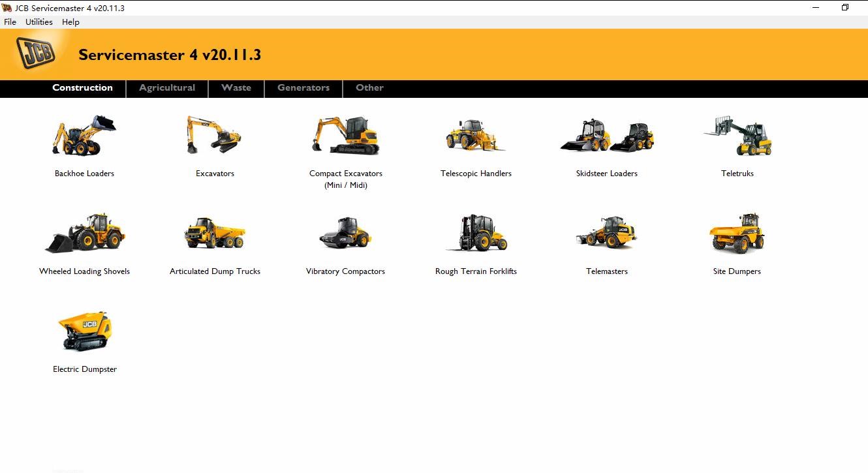Choose the Compact Excavators mini/midi icon

[x=345, y=136]
